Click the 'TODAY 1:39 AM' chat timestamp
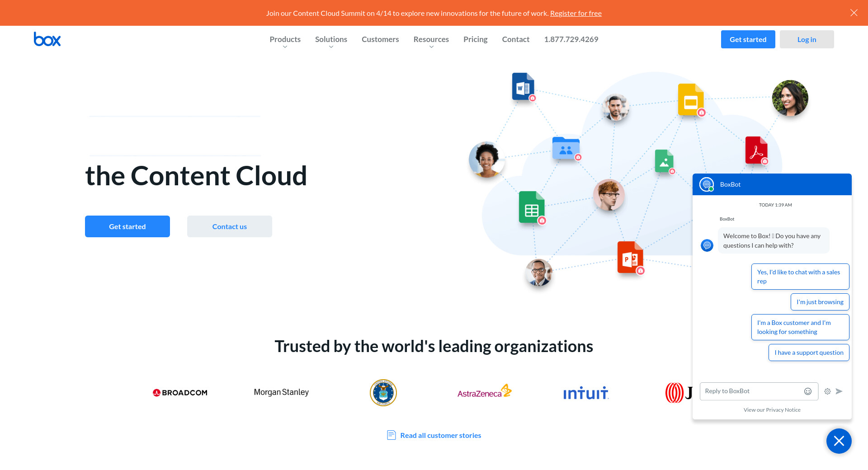This screenshot has width=868, height=470. pyautogui.click(x=775, y=205)
